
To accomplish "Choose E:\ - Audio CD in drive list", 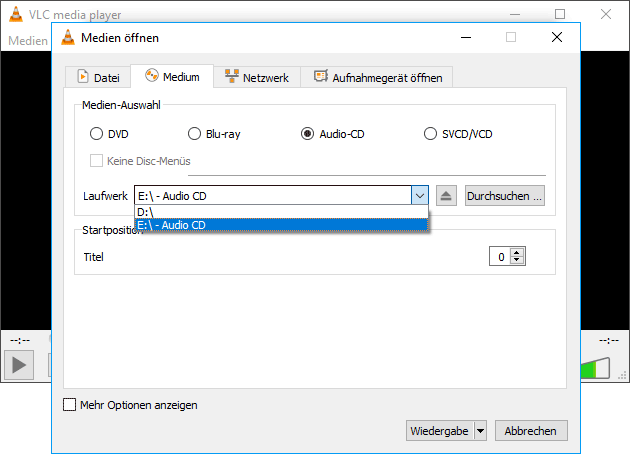I will 281,225.
